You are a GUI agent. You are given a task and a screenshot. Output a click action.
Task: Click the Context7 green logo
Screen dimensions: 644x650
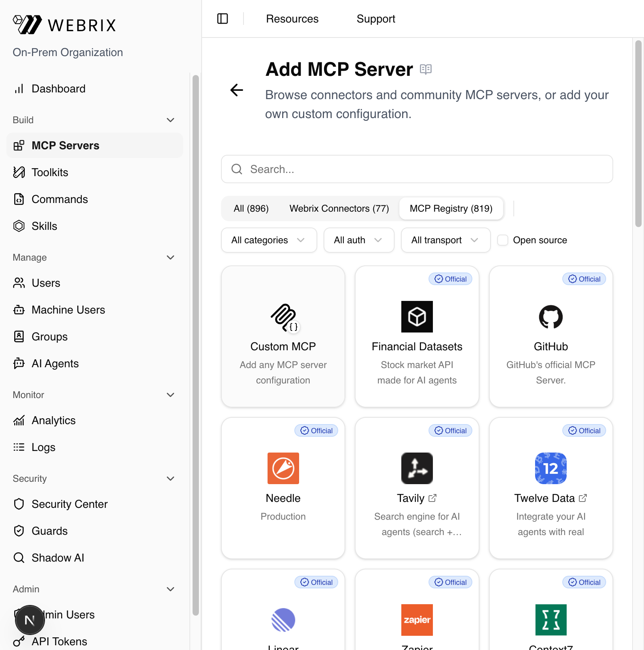point(551,620)
